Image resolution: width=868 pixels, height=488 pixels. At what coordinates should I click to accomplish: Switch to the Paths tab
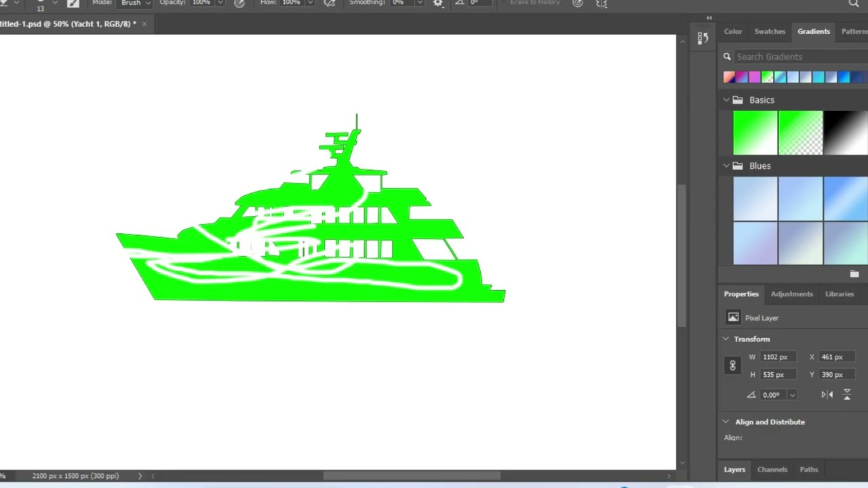(809, 469)
